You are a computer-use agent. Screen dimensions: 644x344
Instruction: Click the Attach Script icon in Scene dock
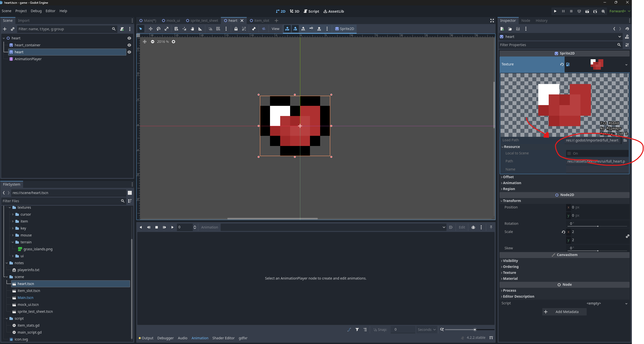click(x=122, y=29)
